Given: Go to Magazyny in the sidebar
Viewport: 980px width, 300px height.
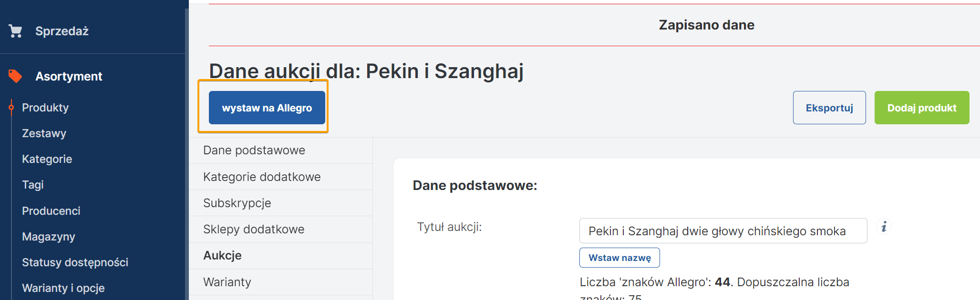Looking at the screenshot, I should tap(48, 237).
